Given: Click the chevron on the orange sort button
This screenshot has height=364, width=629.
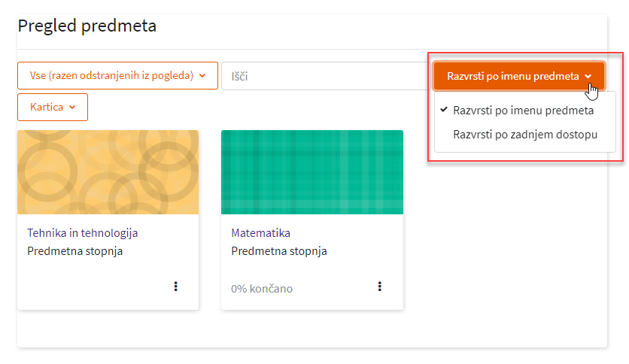Looking at the screenshot, I should [x=588, y=76].
